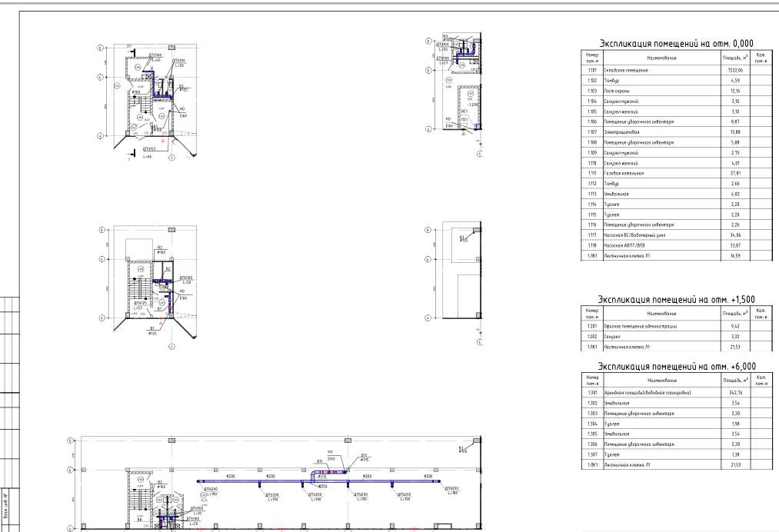The height and width of the screenshot is (532, 779).
Task: Select the room name "Складское помещение"
Action: (626, 71)
